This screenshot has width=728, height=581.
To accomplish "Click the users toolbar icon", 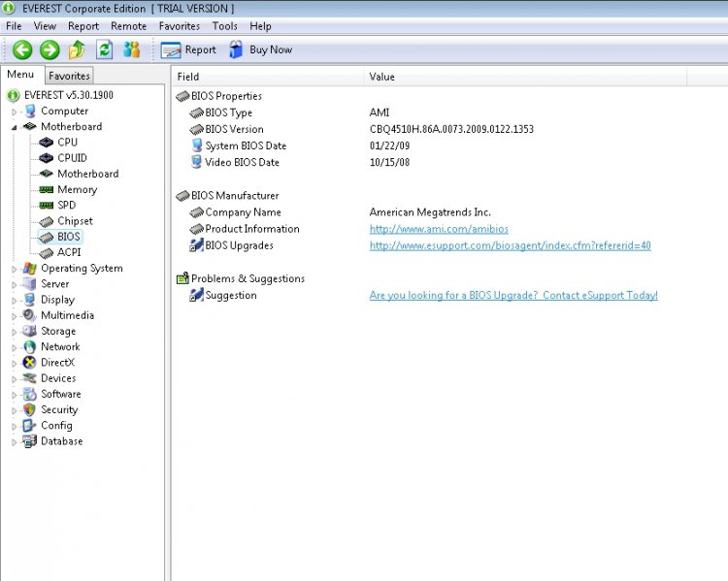I will click(132, 49).
